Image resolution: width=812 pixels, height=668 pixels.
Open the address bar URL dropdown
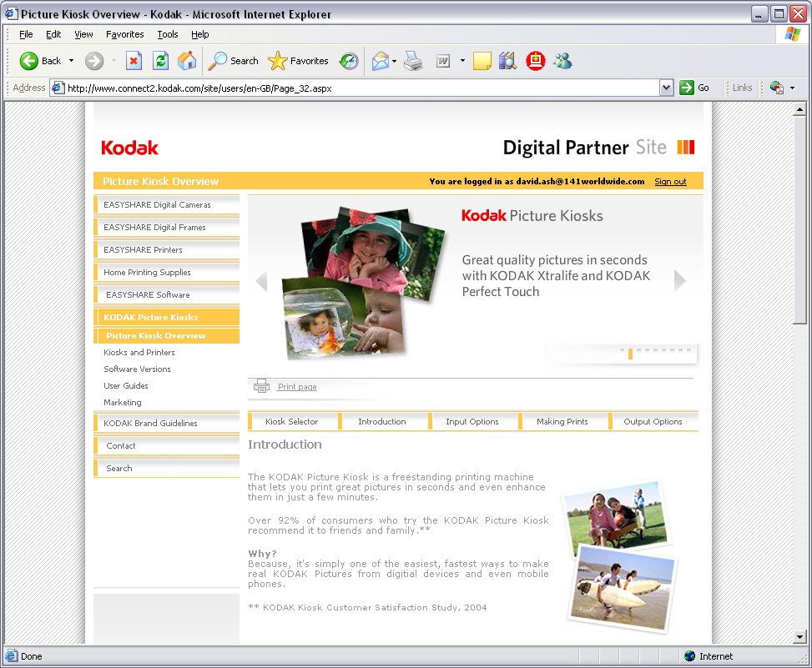[x=667, y=88]
